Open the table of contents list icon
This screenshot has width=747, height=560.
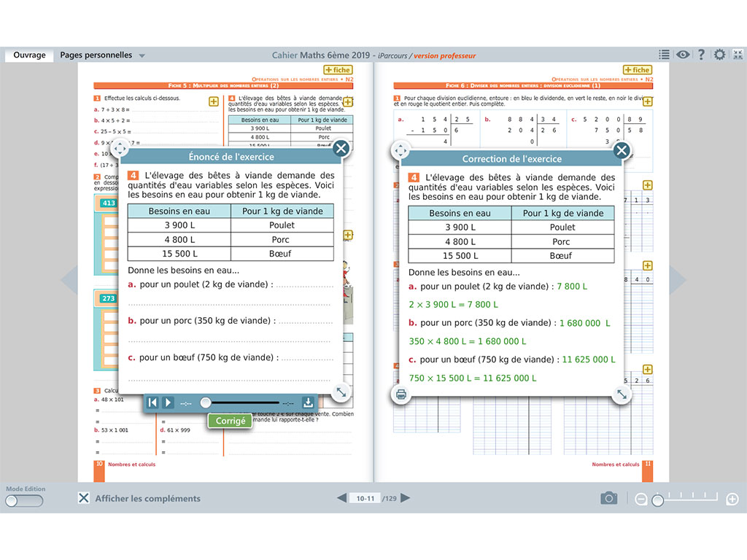click(664, 55)
